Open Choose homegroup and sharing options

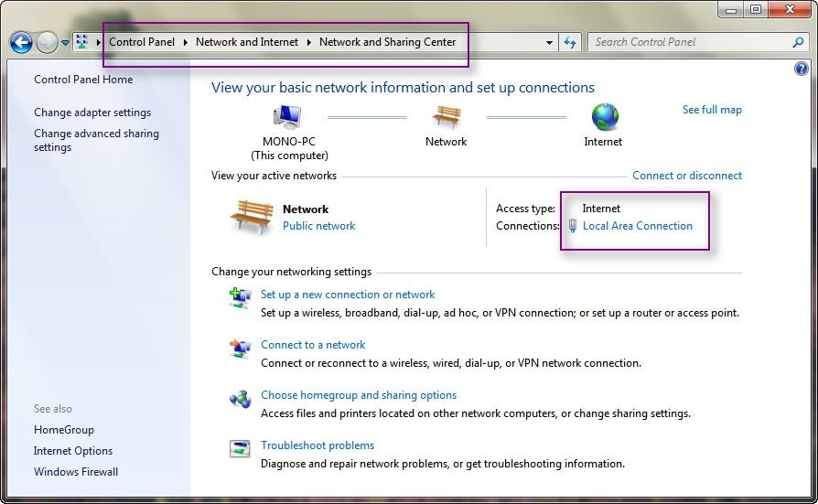pyautogui.click(x=359, y=395)
